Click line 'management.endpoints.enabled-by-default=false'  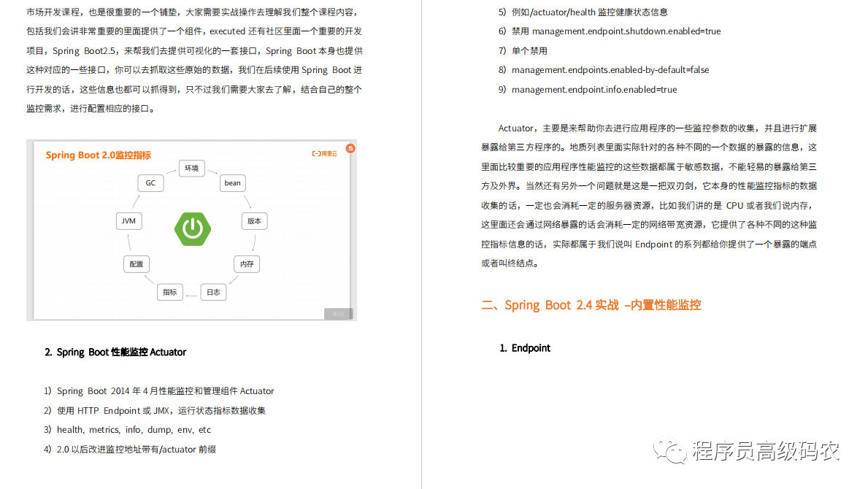610,69
